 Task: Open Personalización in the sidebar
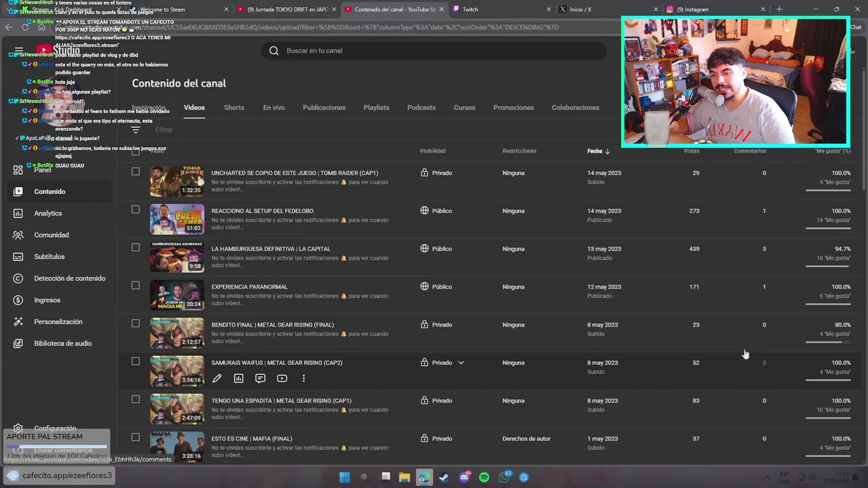(58, 322)
